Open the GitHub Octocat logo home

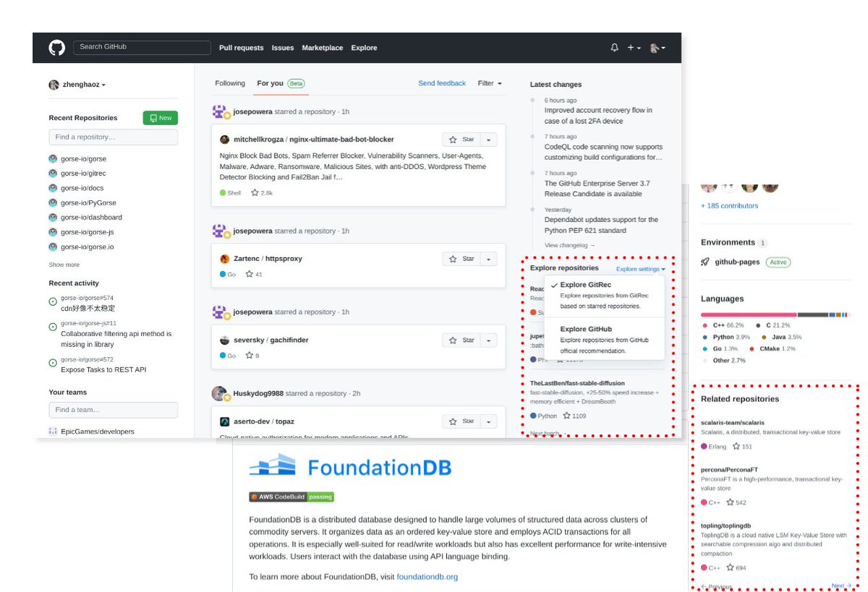pyautogui.click(x=56, y=48)
